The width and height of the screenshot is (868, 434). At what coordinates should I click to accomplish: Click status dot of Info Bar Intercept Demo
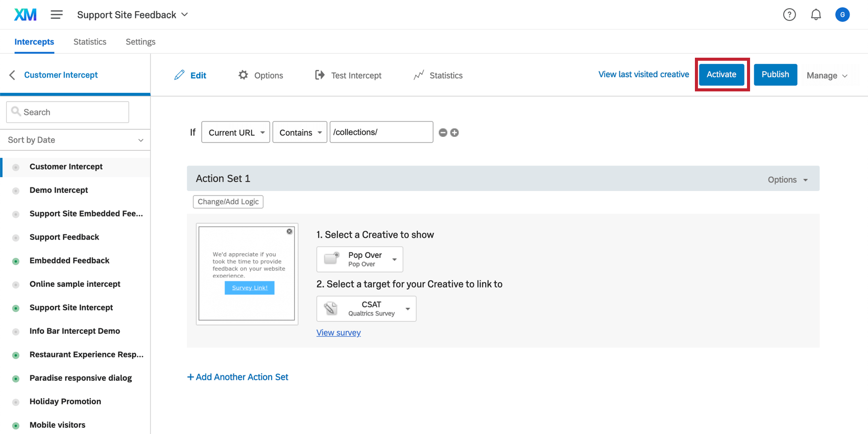[x=16, y=332]
